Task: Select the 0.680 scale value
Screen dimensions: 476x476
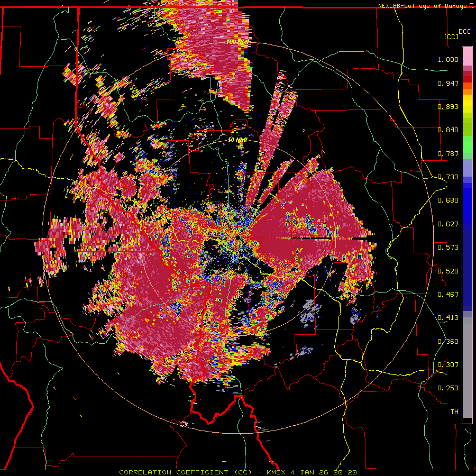Action: (x=448, y=200)
